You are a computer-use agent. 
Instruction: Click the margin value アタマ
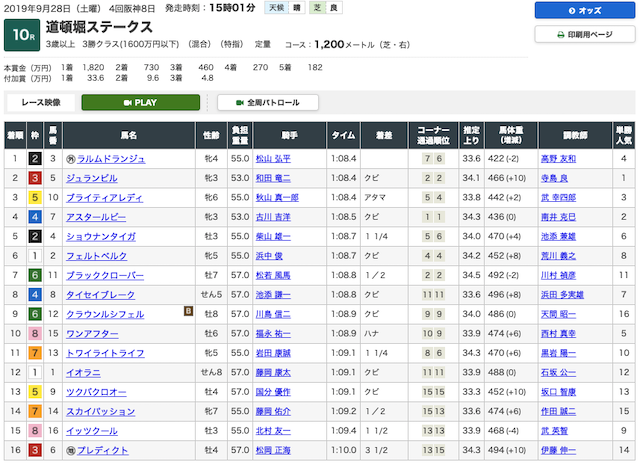click(375, 198)
